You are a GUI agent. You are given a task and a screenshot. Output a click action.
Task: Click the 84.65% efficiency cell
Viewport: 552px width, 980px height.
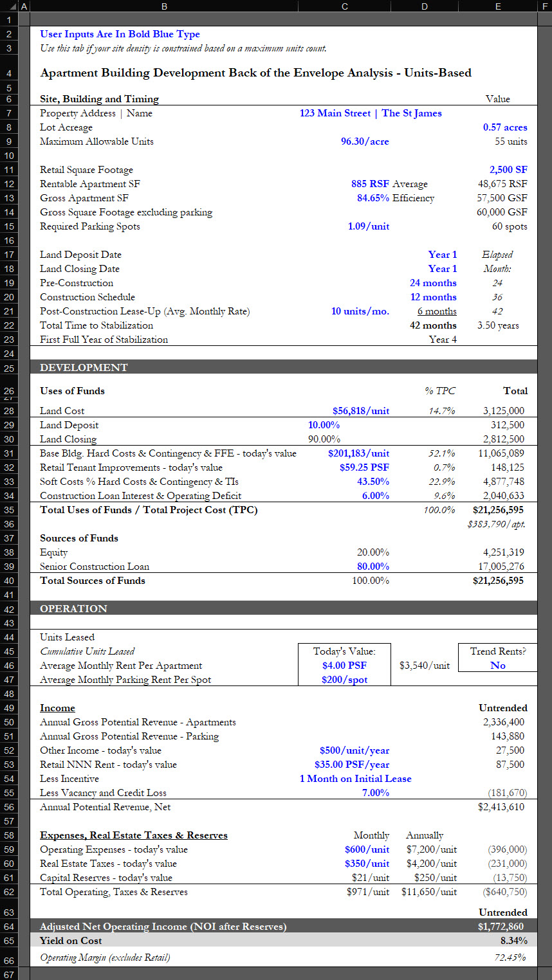[373, 198]
